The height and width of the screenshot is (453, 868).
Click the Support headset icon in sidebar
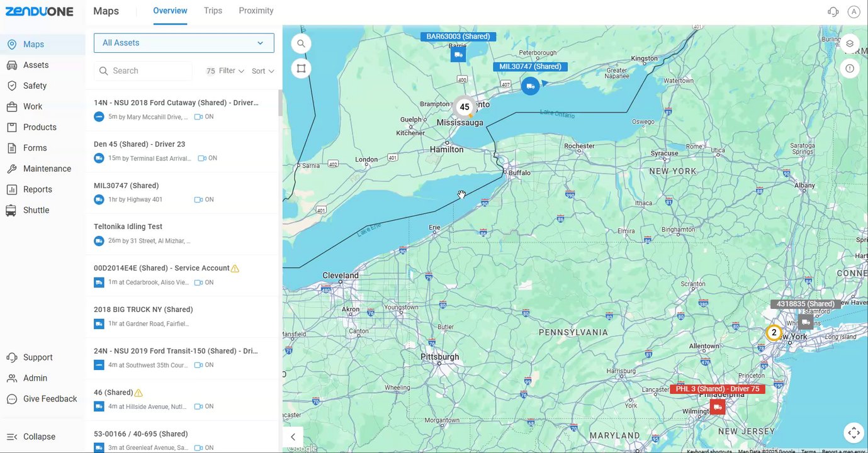(x=11, y=357)
